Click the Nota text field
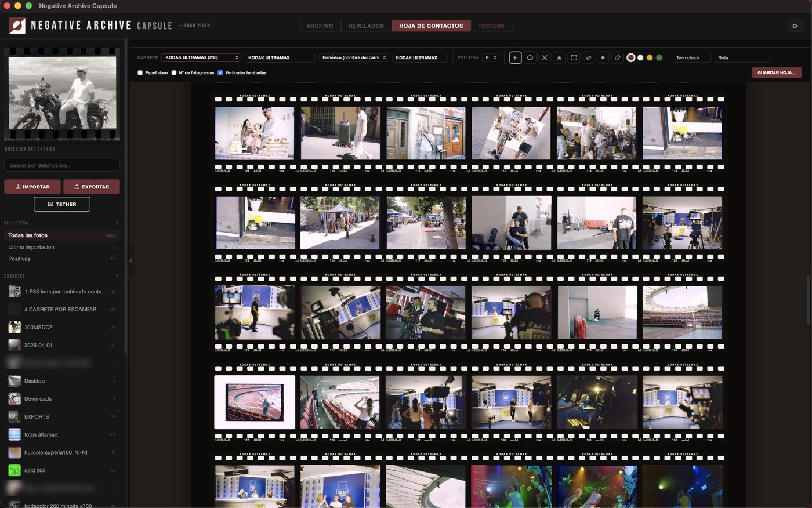This screenshot has height=508, width=812. [742, 58]
